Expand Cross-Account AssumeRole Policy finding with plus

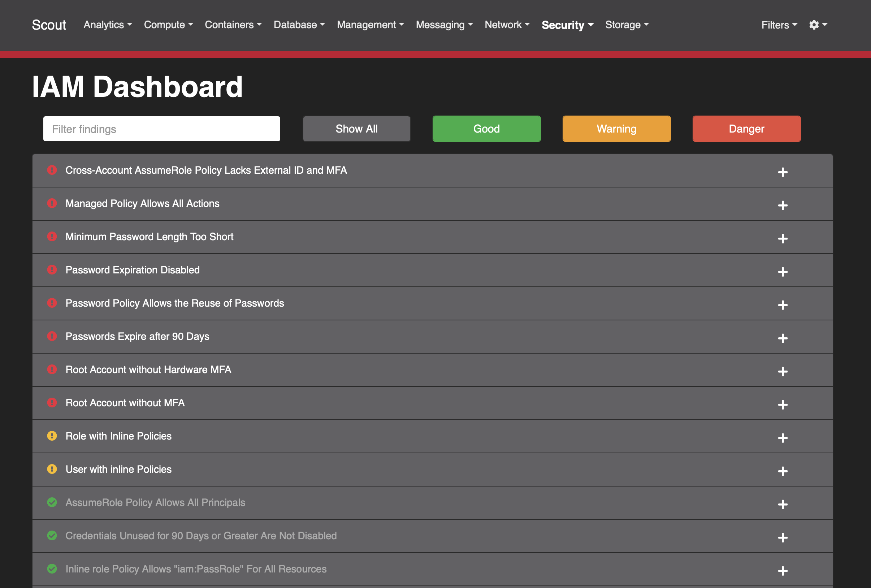(783, 172)
